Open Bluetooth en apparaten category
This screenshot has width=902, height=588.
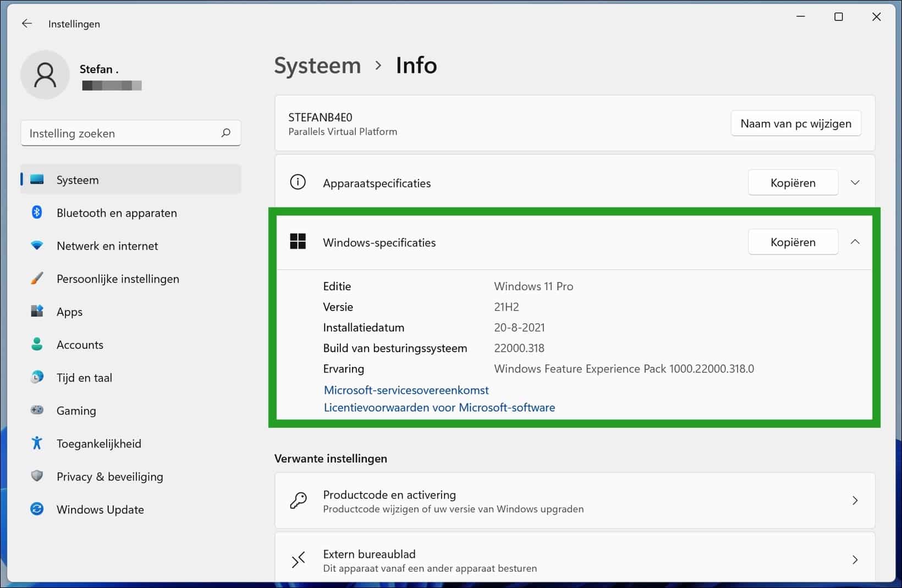click(x=131, y=213)
